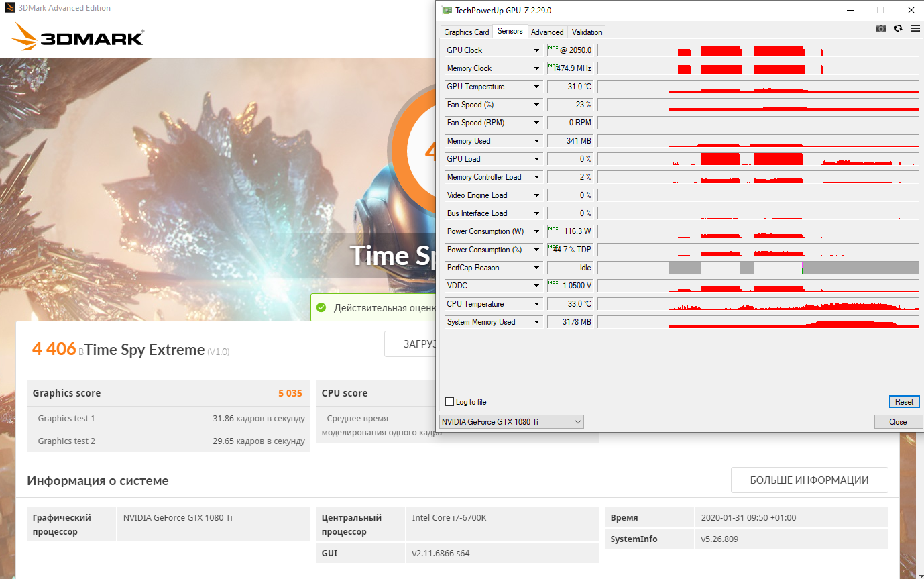Open the GPU Clock sensor dropdown
The width and height of the screenshot is (924, 579).
point(536,50)
